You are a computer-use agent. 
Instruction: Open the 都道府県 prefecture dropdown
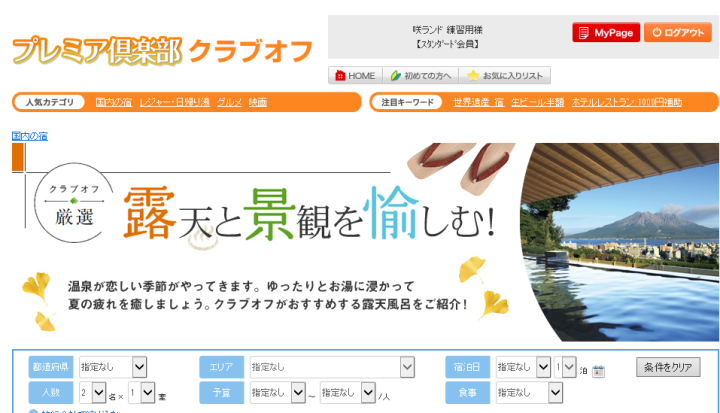coord(113,367)
